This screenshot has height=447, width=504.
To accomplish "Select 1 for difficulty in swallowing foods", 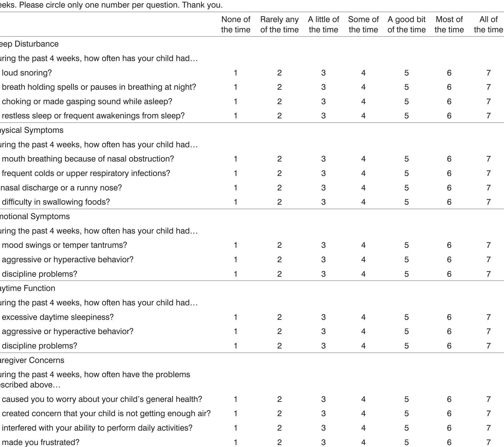I will 235,202.
